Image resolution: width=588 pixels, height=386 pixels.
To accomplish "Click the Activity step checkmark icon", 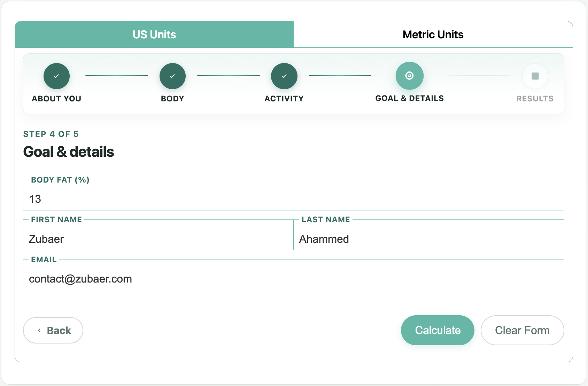I will (x=284, y=76).
